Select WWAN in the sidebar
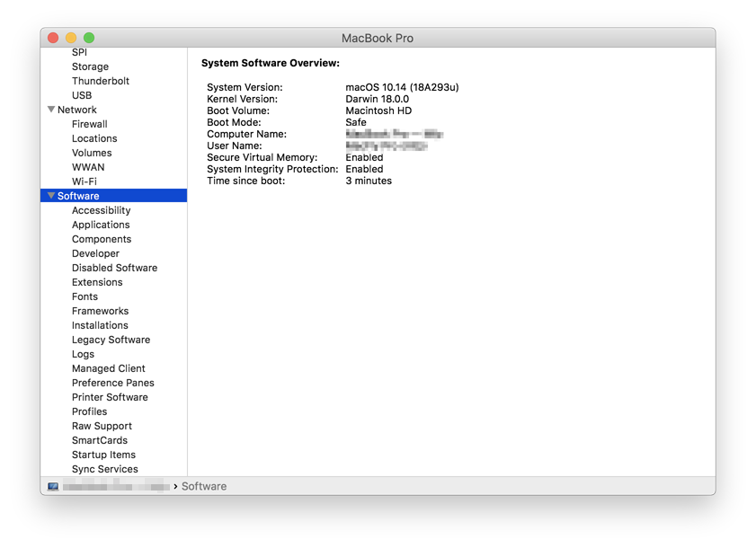The image size is (756, 548). pyautogui.click(x=88, y=167)
